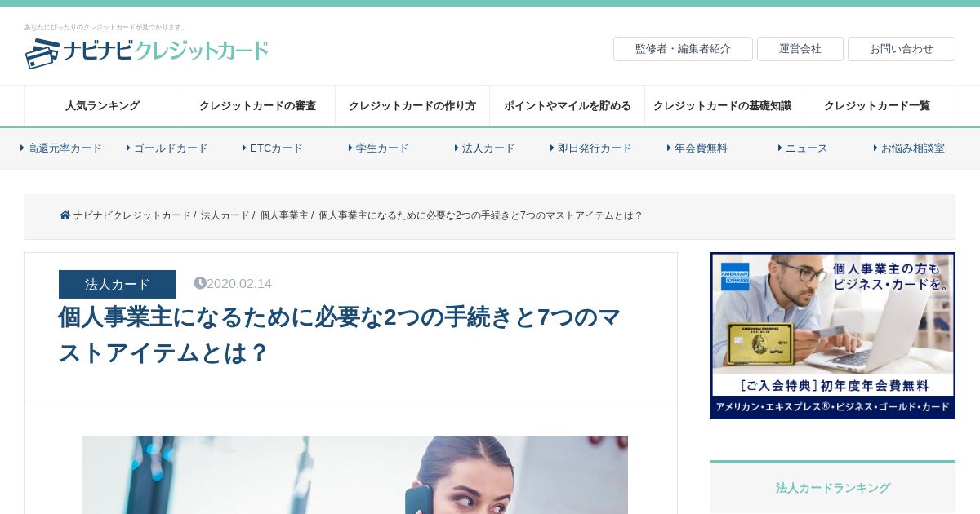Image resolution: width=980 pixels, height=514 pixels.
Task: Click the article title 個人事業主になるために必要な2つの手続き
Action: coord(340,335)
